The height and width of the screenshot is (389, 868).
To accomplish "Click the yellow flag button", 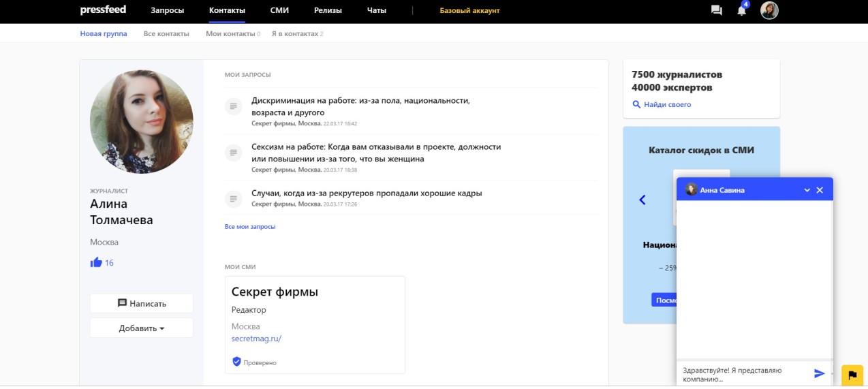I will 852,375.
